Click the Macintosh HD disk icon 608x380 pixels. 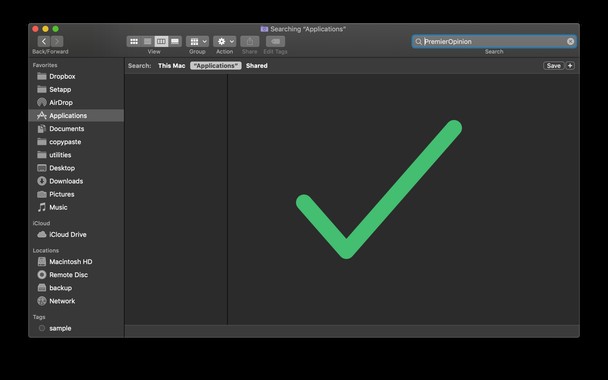[42, 262]
